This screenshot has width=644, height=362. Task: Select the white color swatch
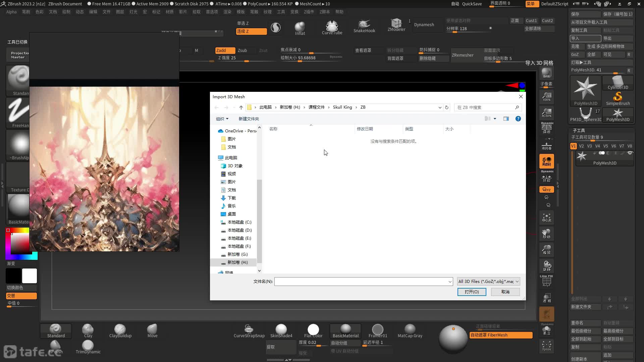click(x=29, y=276)
